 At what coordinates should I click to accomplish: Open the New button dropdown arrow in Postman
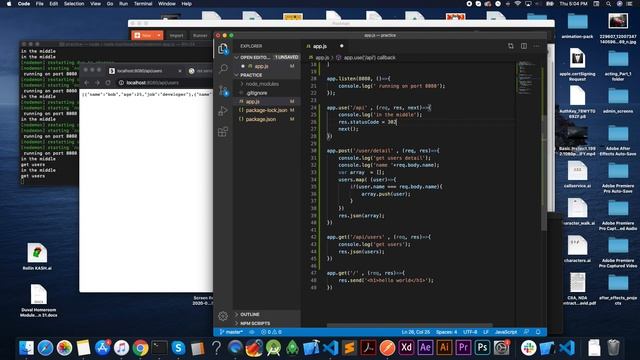click(x=159, y=36)
